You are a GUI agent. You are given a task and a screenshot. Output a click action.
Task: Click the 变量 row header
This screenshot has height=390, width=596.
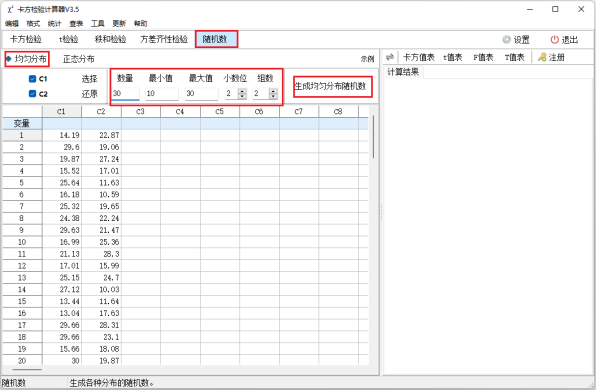click(22, 124)
